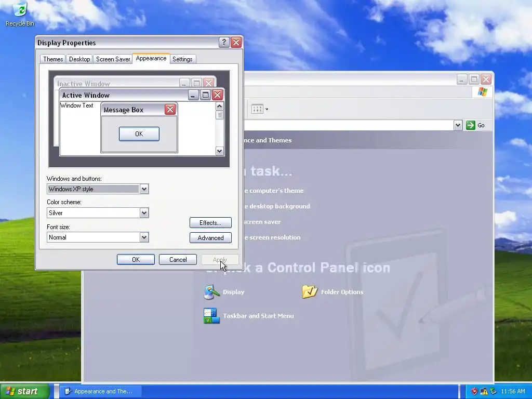The image size is (532, 399).
Task: Open the Views toolbar icon in Control Panel
Action: pyautogui.click(x=257, y=109)
